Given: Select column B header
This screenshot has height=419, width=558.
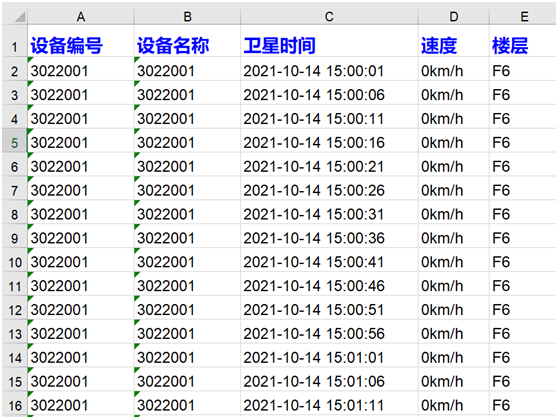Looking at the screenshot, I should (x=187, y=16).
